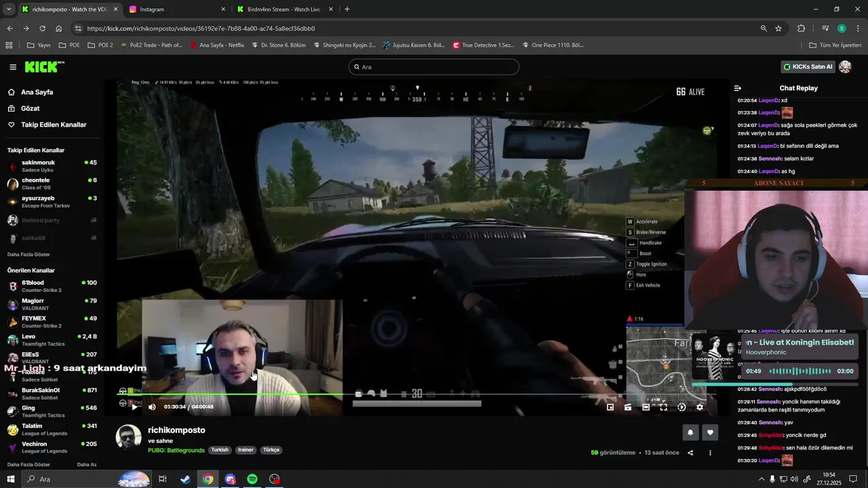
Task: Mute the video player volume
Action: (152, 407)
